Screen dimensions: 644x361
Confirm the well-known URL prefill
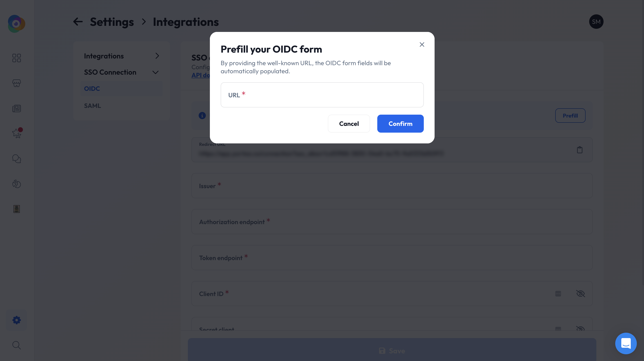pyautogui.click(x=400, y=124)
